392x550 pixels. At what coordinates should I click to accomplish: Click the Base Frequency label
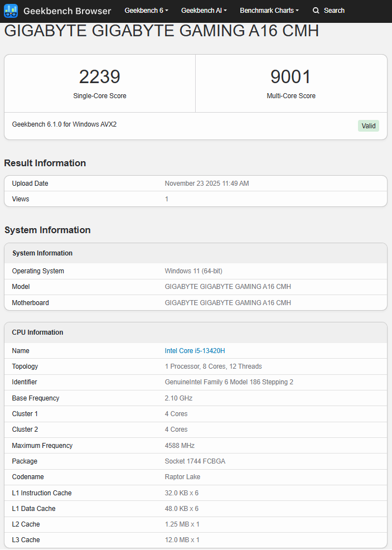coord(36,398)
